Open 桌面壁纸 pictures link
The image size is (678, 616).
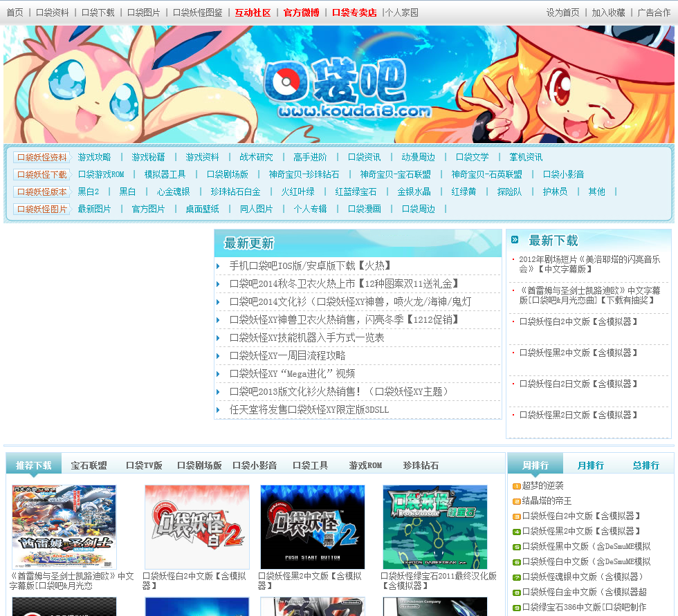coord(202,209)
